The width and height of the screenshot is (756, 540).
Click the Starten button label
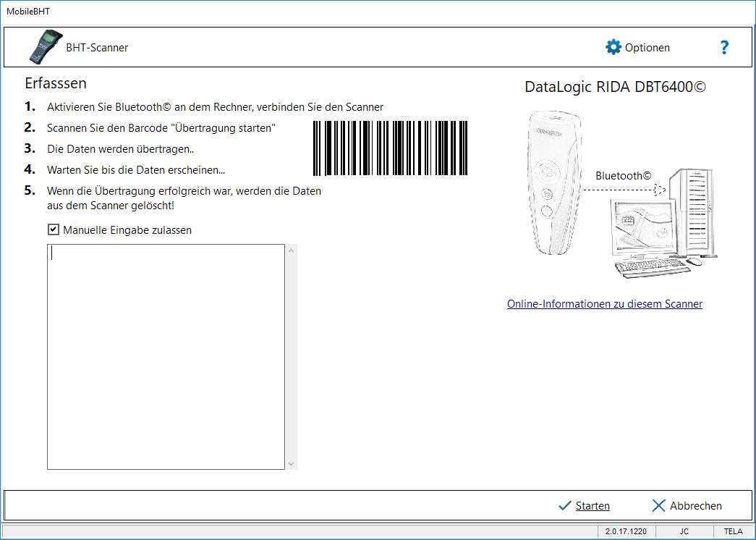pos(593,506)
